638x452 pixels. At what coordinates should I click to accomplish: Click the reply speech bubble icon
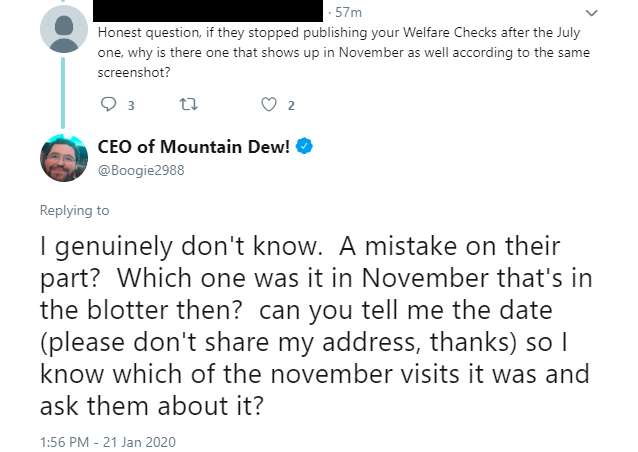point(108,105)
